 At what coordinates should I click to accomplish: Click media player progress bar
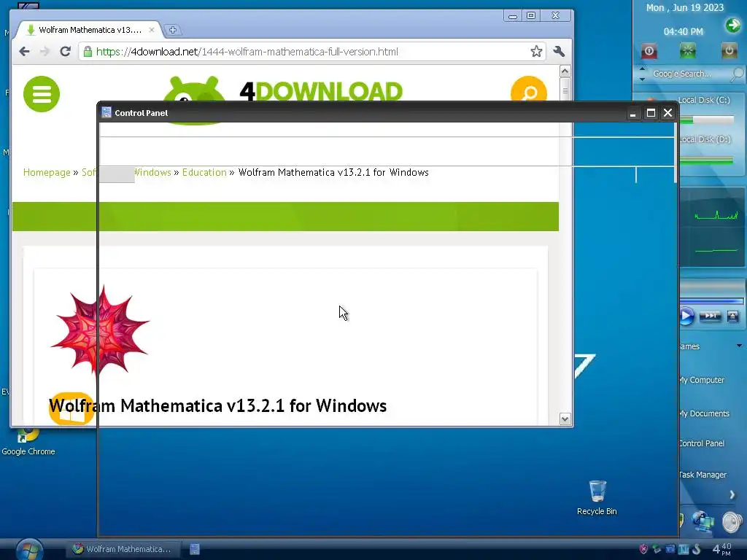point(711,301)
